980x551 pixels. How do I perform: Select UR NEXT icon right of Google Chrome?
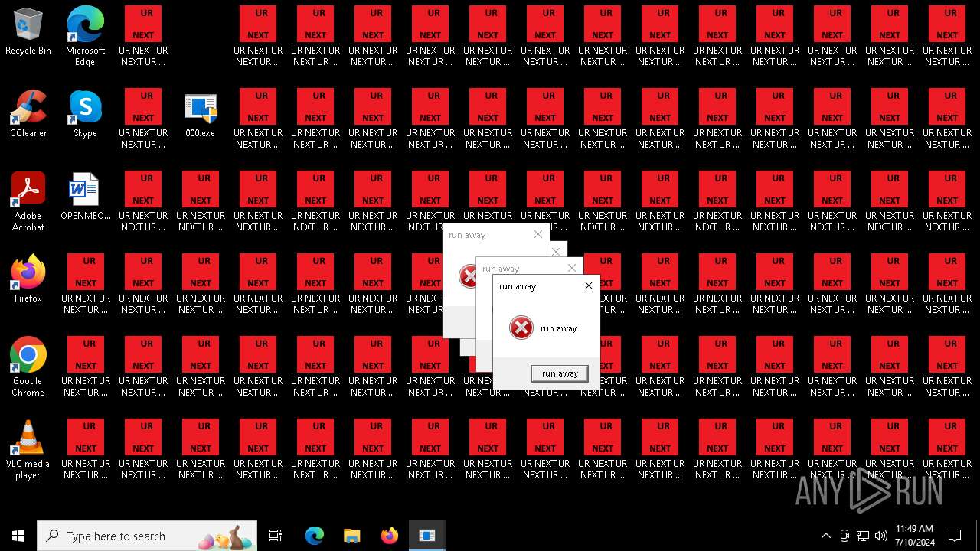[x=86, y=367]
